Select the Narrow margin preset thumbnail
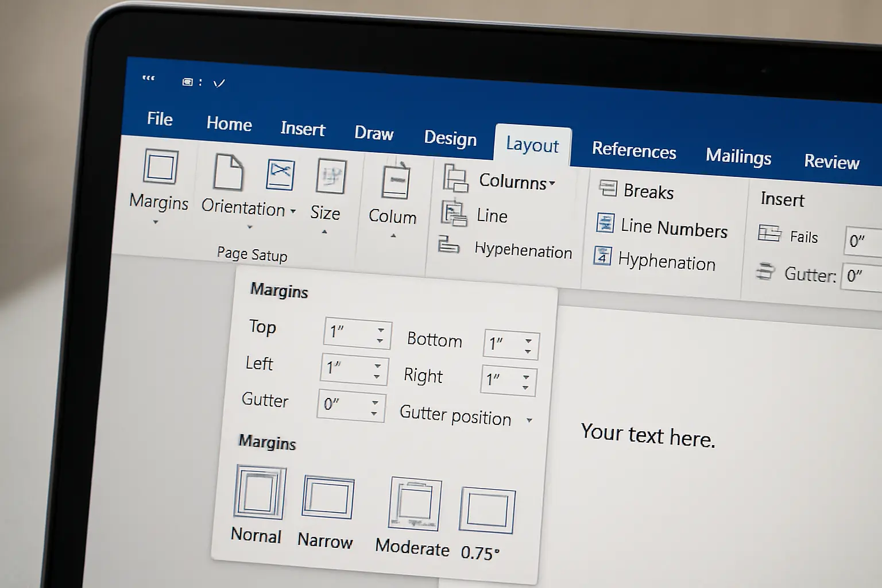 click(328, 497)
